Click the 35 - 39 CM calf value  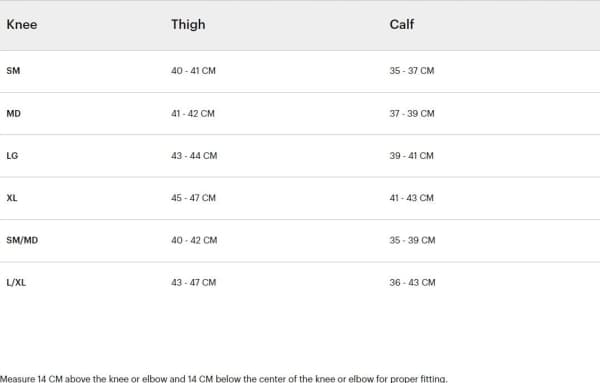click(412, 240)
